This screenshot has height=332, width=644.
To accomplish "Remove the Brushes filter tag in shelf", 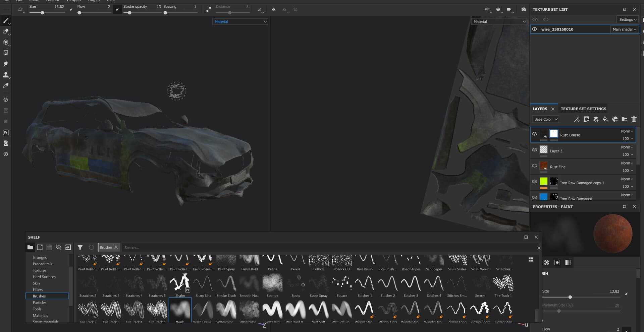I will click(x=116, y=247).
